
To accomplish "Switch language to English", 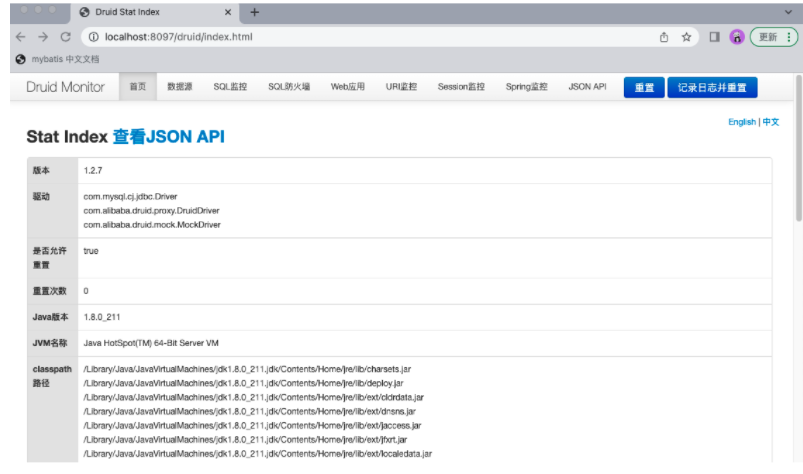I will (x=742, y=122).
